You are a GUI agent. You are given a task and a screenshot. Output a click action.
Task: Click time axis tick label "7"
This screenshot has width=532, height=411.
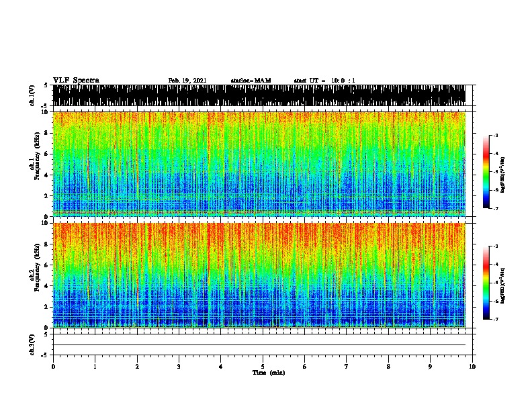(347, 367)
